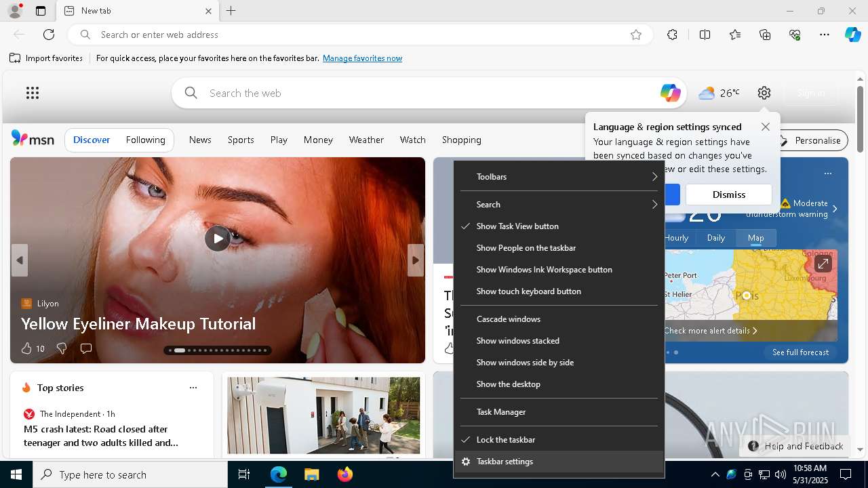Uncheck Show Task View button
The height and width of the screenshot is (488, 868).
click(559, 226)
